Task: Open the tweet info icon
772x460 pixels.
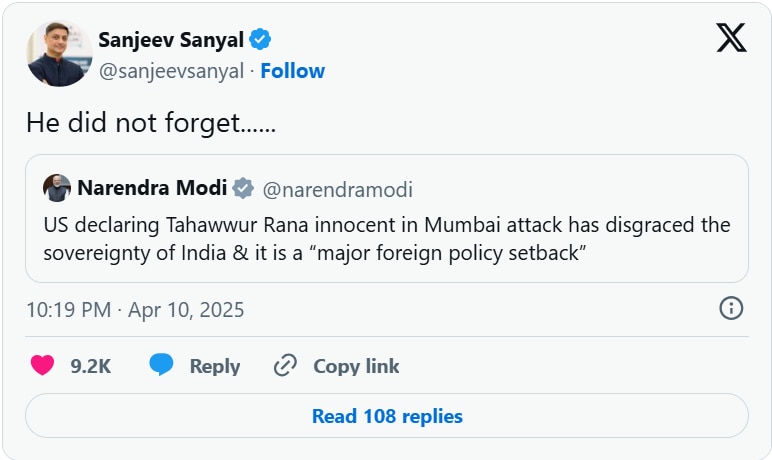Action: 731,308
